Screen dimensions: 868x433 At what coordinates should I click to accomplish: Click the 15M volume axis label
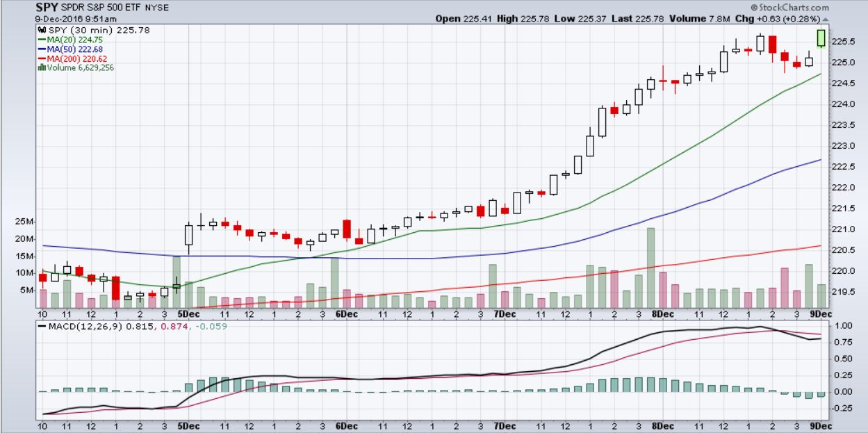[x=24, y=256]
